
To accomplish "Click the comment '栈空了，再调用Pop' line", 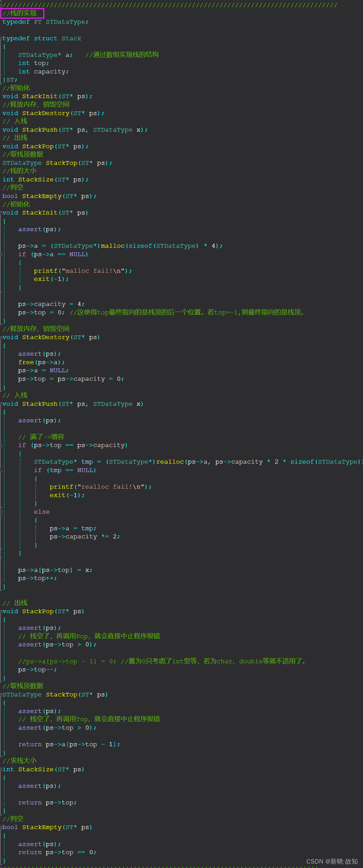I will coord(89,636).
